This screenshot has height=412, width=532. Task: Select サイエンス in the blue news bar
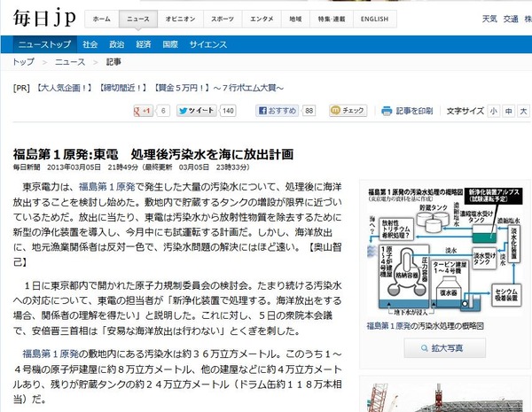point(208,44)
